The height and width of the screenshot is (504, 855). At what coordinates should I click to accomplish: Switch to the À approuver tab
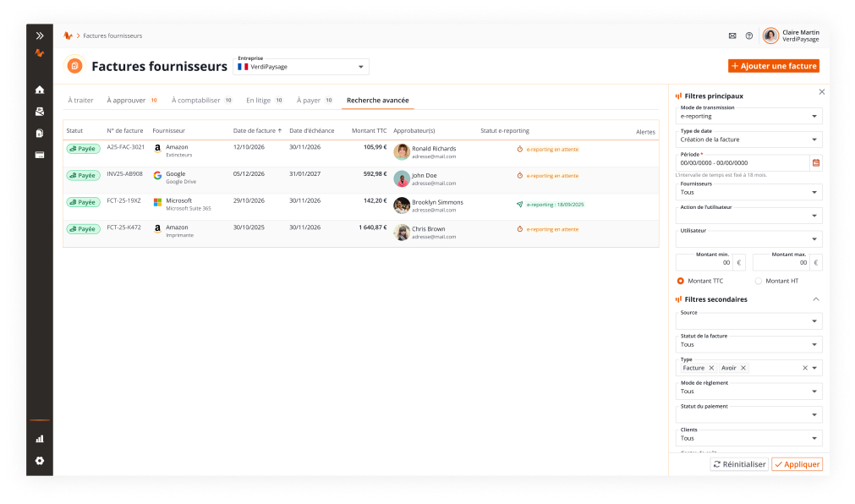point(127,100)
